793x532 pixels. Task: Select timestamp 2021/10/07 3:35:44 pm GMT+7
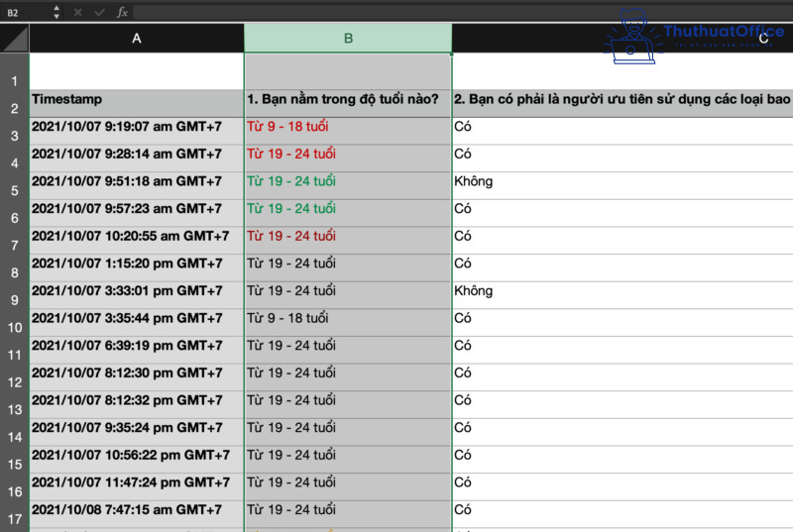[137, 323]
